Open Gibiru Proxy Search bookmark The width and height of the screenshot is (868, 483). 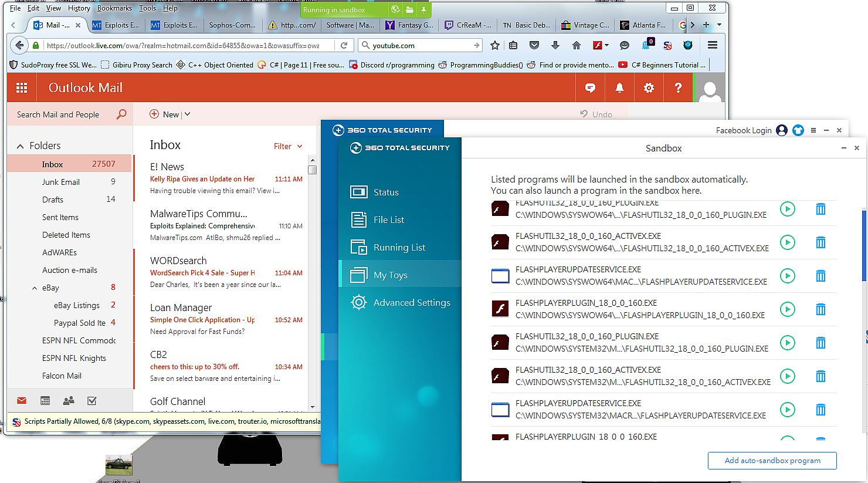[x=137, y=65]
